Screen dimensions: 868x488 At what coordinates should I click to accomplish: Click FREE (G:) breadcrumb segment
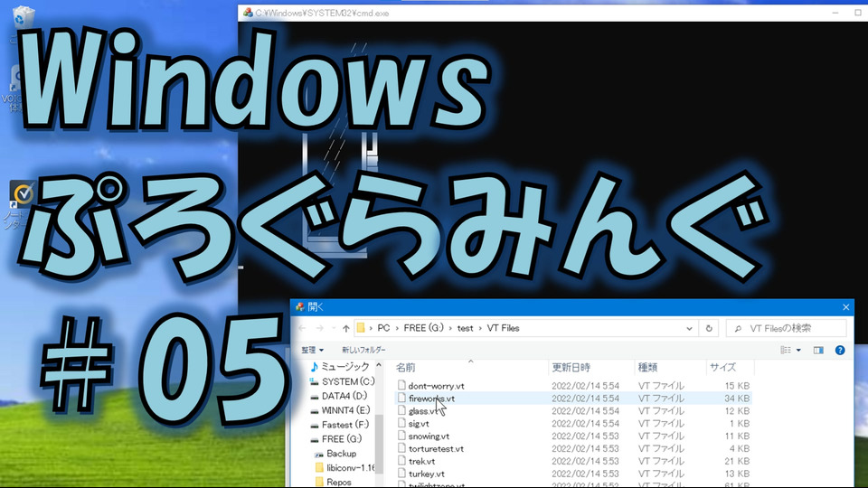423,329
